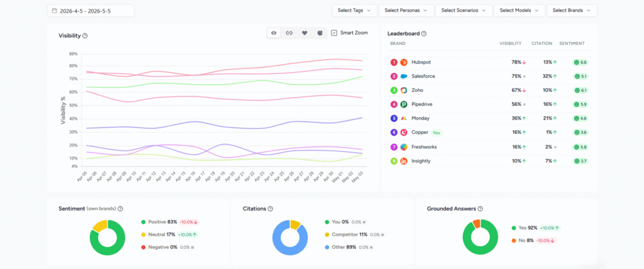The image size is (644, 269).
Task: Click the Yes 92% legend label
Action: tap(528, 228)
